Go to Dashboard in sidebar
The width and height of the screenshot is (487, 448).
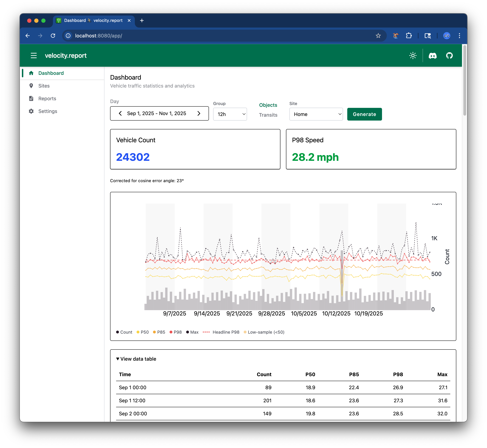pos(51,73)
